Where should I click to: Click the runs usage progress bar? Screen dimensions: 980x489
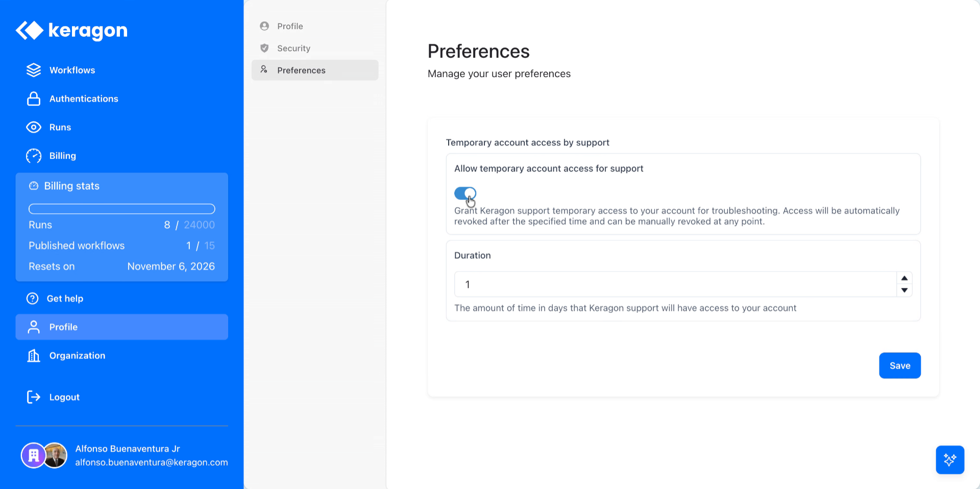coord(121,209)
